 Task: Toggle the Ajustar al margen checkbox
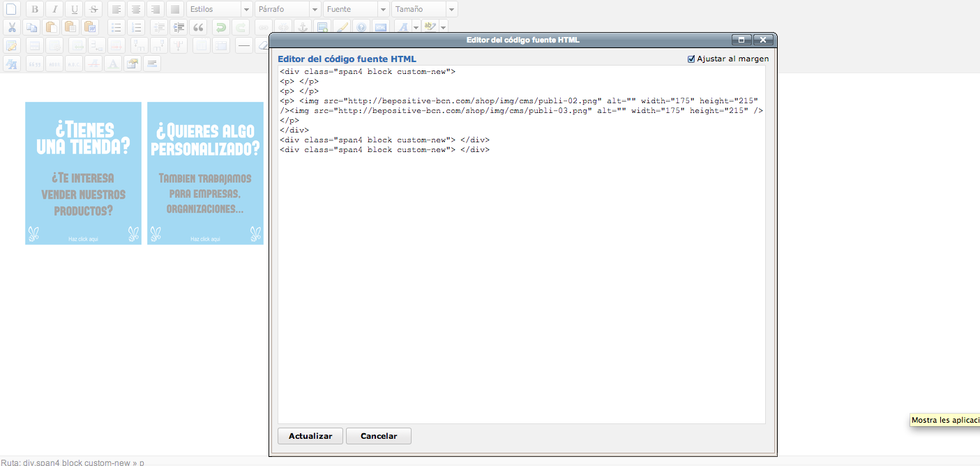[691, 59]
